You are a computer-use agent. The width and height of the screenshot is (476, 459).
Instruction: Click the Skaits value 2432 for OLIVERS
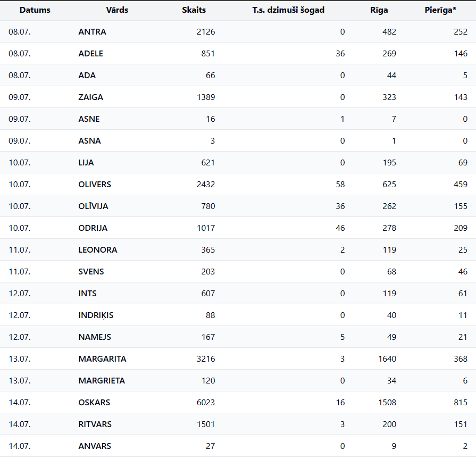pyautogui.click(x=206, y=184)
